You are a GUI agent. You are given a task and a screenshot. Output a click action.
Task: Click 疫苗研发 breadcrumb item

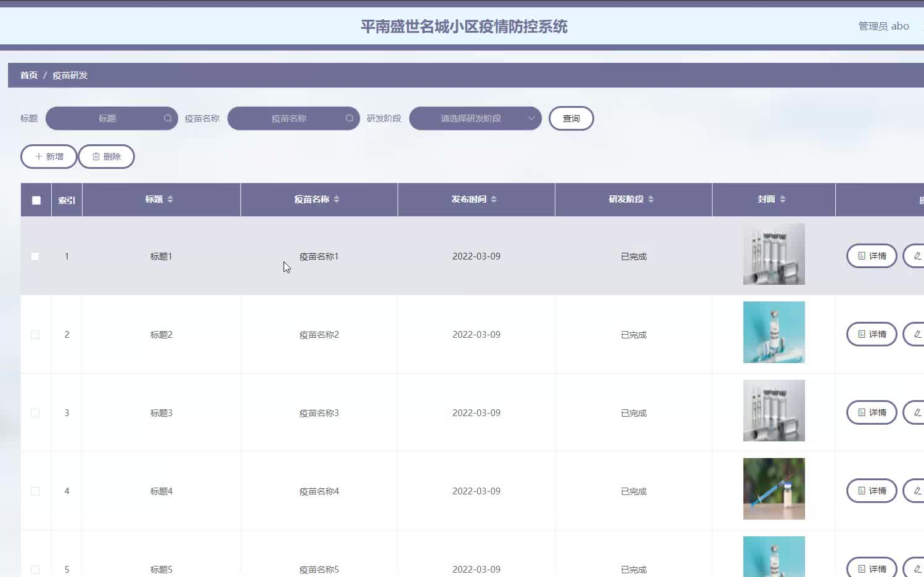coord(70,75)
